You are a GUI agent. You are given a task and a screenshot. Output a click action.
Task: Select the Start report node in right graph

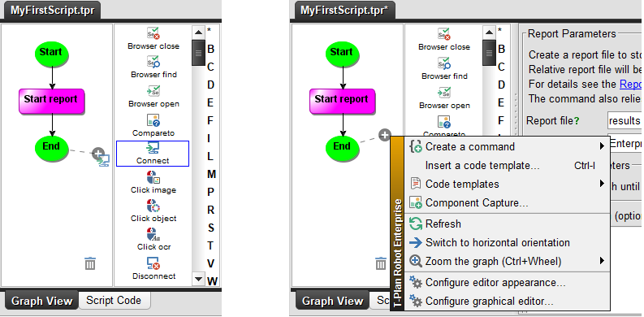[x=342, y=101]
